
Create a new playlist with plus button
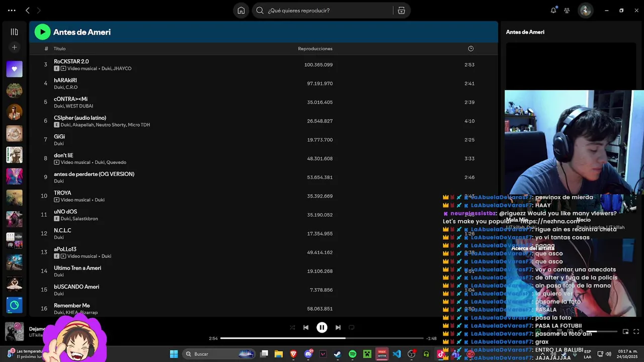coord(14,47)
